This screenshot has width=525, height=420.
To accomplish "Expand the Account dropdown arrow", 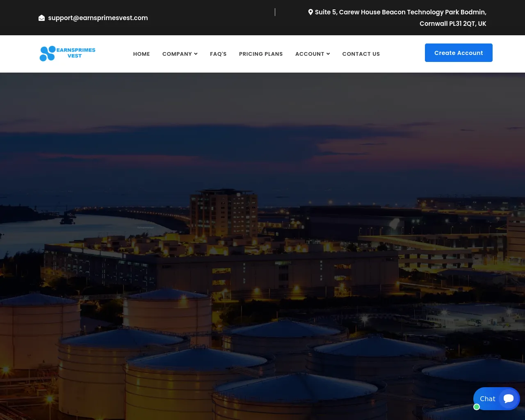I will [x=328, y=54].
